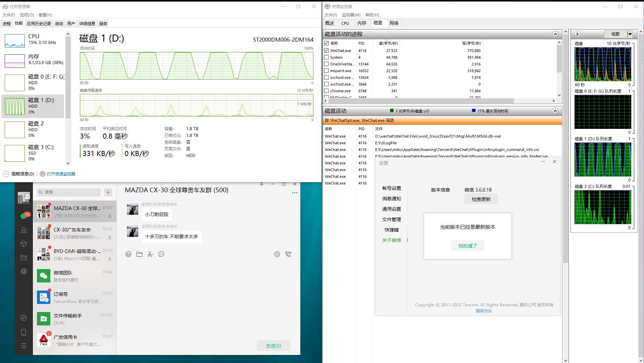Toggle the 名称 header select-all checkbox
Screen dimensions: 644x363
point(327,43)
